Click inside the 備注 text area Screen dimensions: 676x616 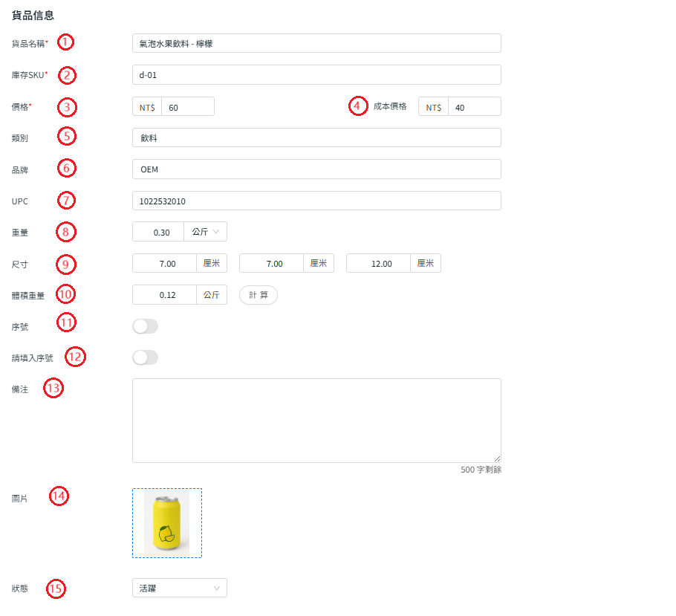coord(316,421)
